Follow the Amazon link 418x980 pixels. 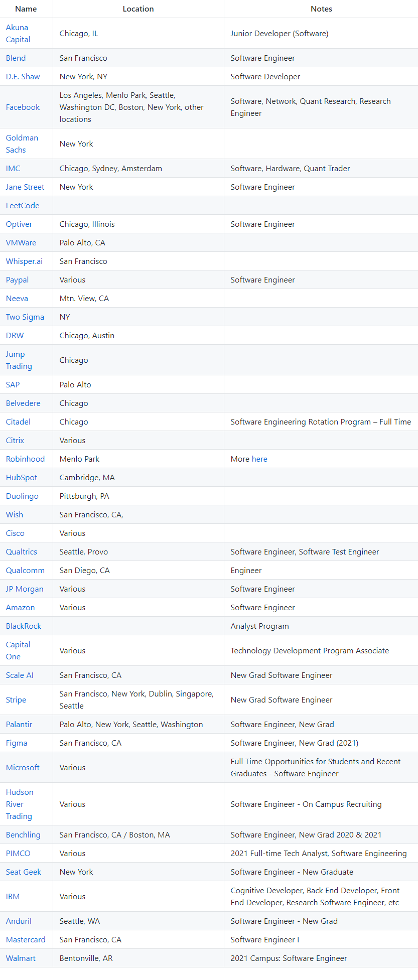click(21, 608)
